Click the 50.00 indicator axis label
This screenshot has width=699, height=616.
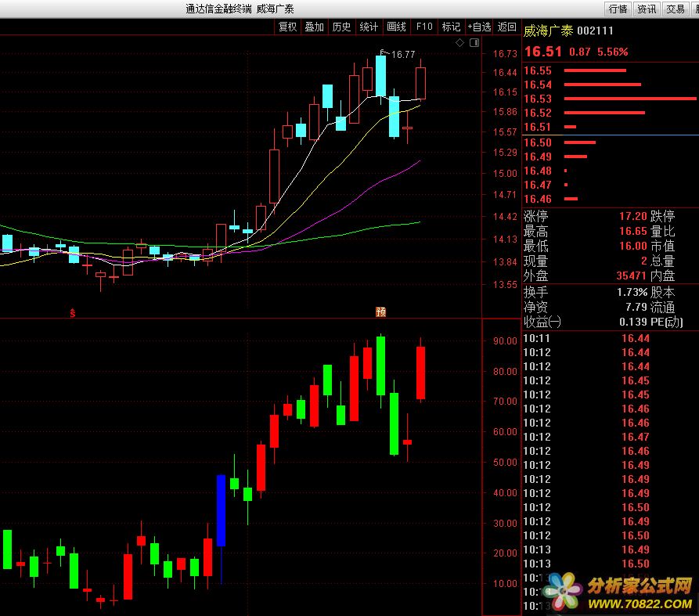(x=505, y=463)
